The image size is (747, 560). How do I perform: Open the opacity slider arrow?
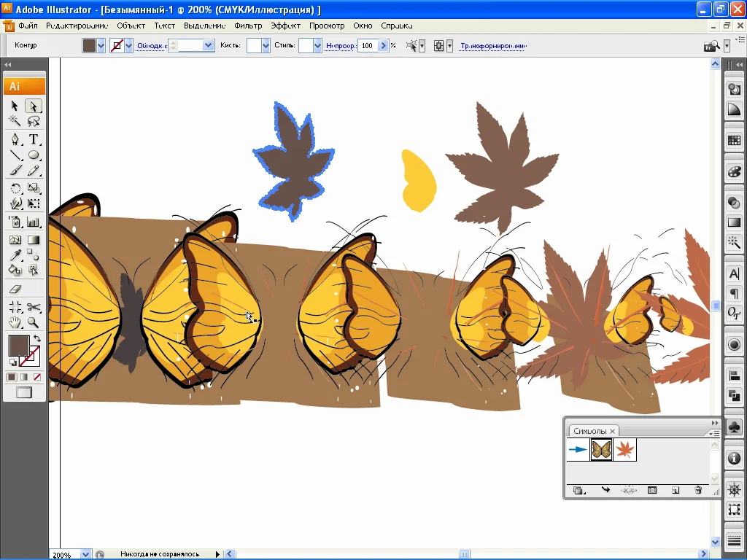tap(383, 46)
